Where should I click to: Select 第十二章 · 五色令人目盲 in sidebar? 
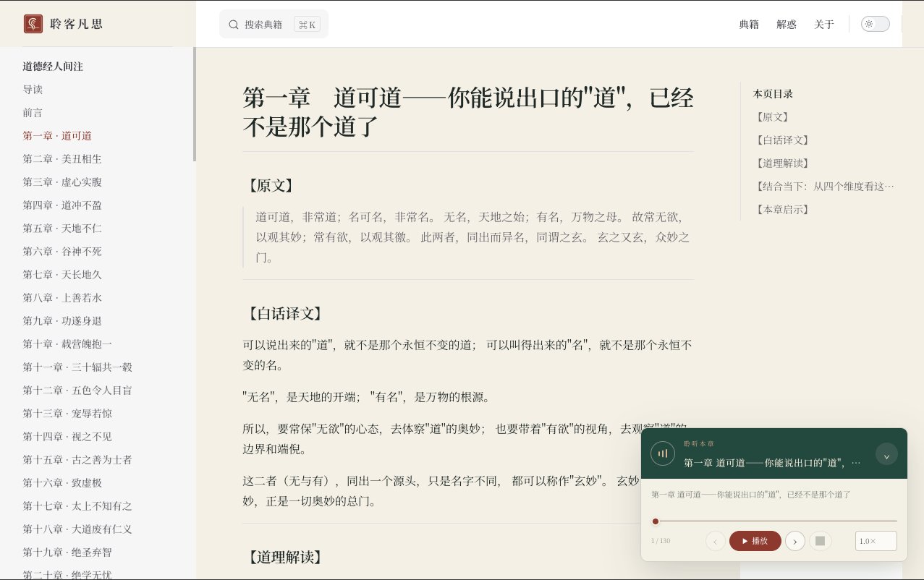tap(77, 391)
